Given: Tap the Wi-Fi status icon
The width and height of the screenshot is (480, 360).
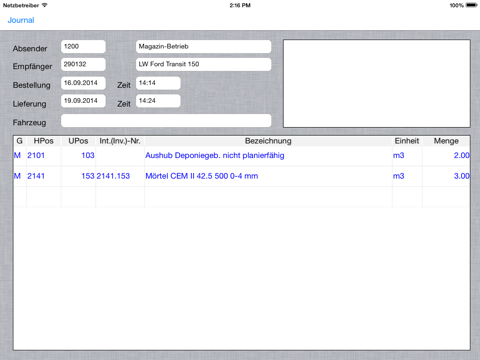Looking at the screenshot, I should (x=44, y=5).
